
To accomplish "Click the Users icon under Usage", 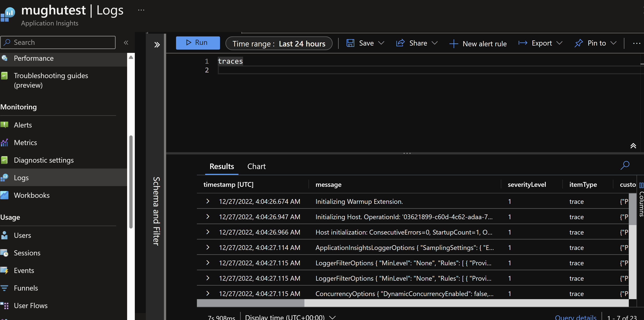I will point(5,235).
